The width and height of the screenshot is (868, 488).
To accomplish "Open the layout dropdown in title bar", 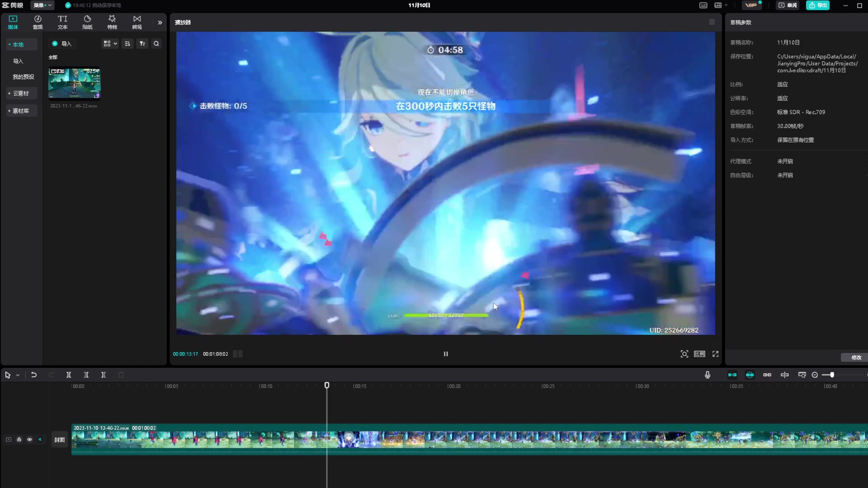I will (721, 5).
